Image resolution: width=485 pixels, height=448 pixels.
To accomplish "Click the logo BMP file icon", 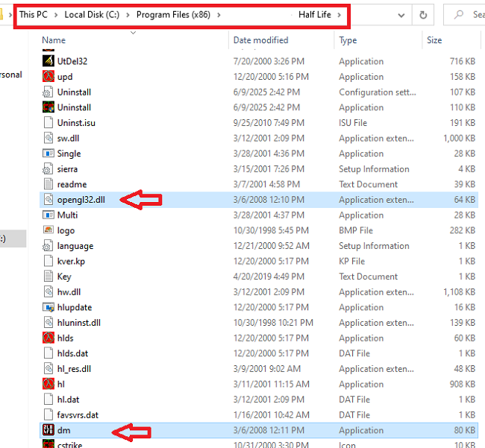I will click(48, 230).
